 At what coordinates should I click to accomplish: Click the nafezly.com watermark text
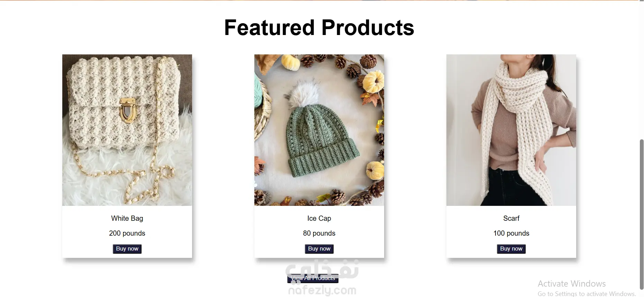coord(322,290)
